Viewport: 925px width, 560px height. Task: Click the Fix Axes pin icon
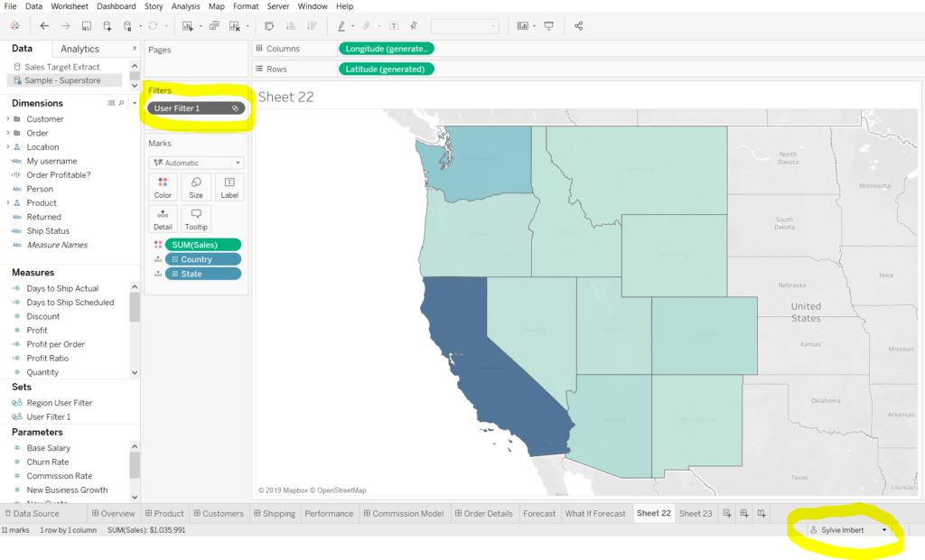point(414,26)
